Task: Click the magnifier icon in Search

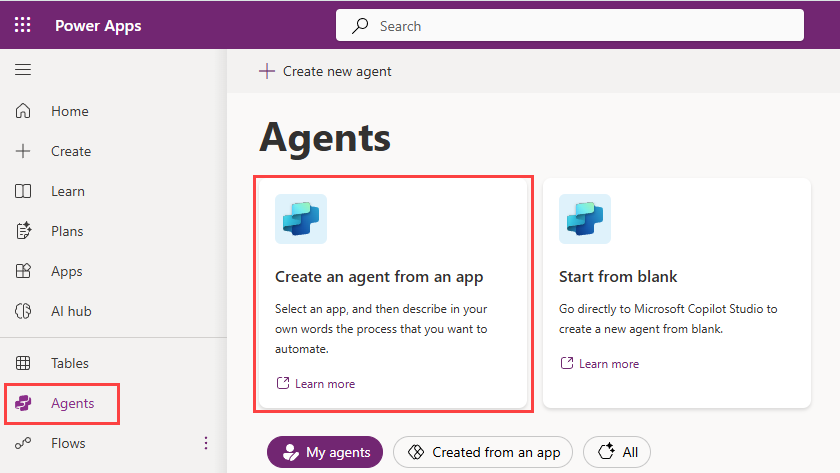Action: (360, 26)
